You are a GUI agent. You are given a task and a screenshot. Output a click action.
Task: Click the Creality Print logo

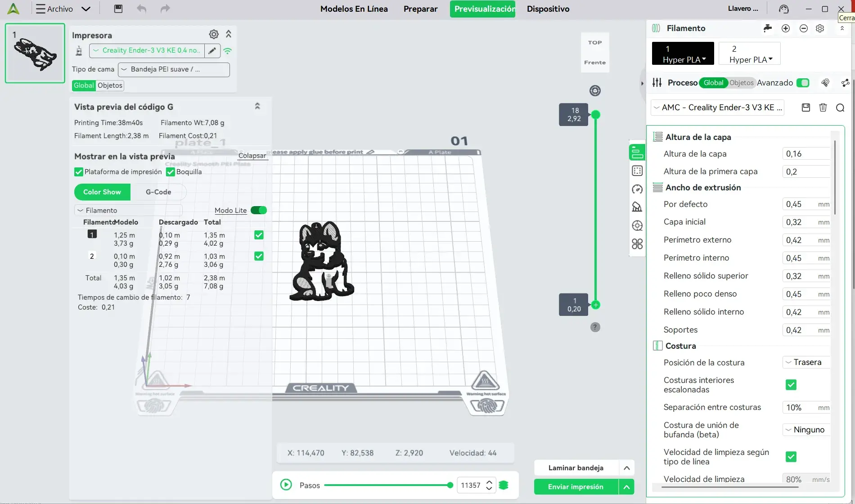pyautogui.click(x=13, y=9)
